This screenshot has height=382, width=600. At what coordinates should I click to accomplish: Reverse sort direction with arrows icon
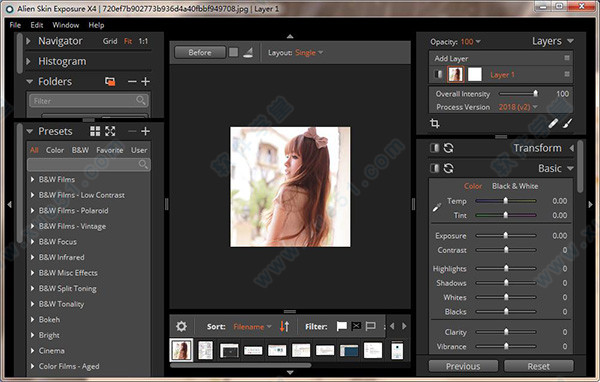coord(284,326)
